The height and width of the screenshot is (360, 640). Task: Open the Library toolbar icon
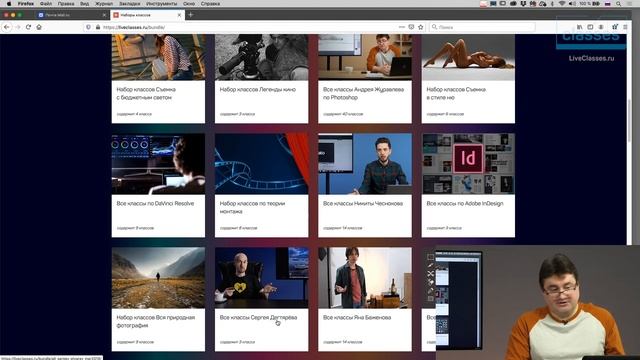click(580, 27)
